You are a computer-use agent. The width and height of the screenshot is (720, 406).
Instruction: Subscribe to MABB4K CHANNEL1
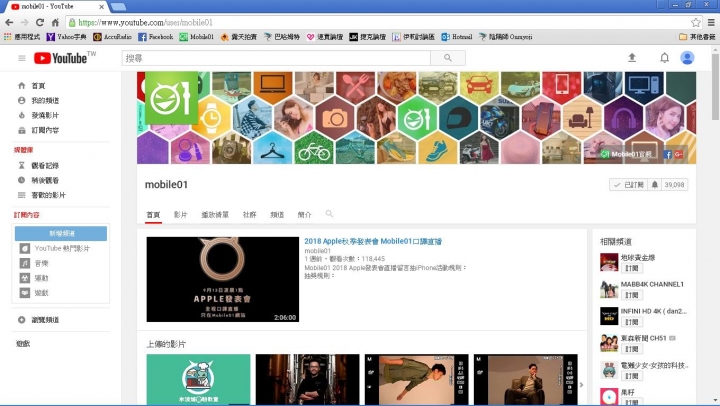click(x=631, y=295)
